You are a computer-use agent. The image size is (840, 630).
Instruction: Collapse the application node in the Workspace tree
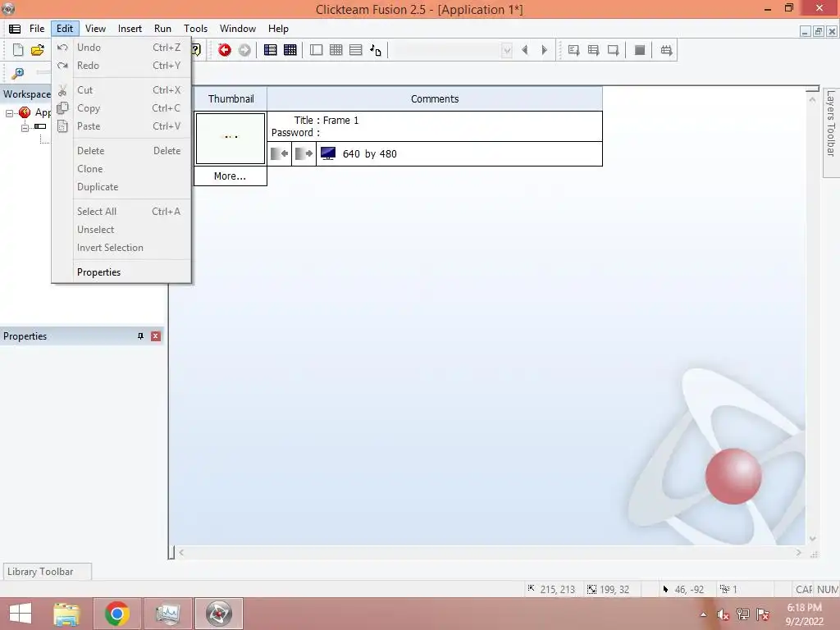[x=9, y=113]
